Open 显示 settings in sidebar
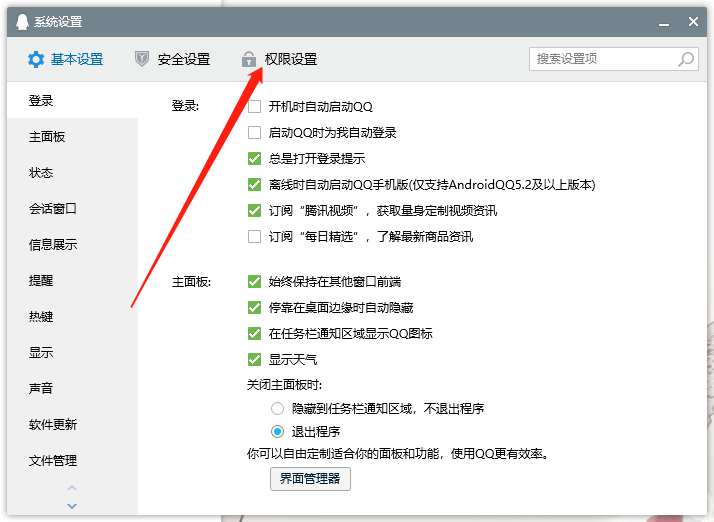This screenshot has width=714, height=522. pyautogui.click(x=72, y=353)
